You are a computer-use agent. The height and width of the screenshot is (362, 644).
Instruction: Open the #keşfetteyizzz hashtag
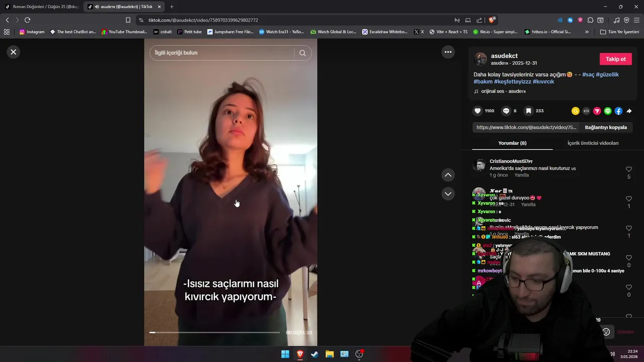tap(512, 81)
